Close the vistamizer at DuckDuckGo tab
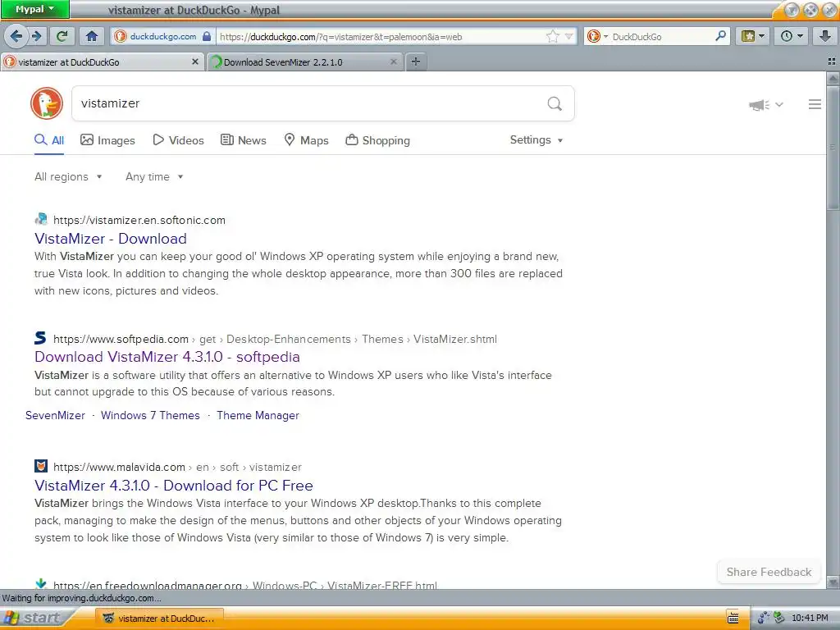The height and width of the screenshot is (630, 840). [195, 62]
